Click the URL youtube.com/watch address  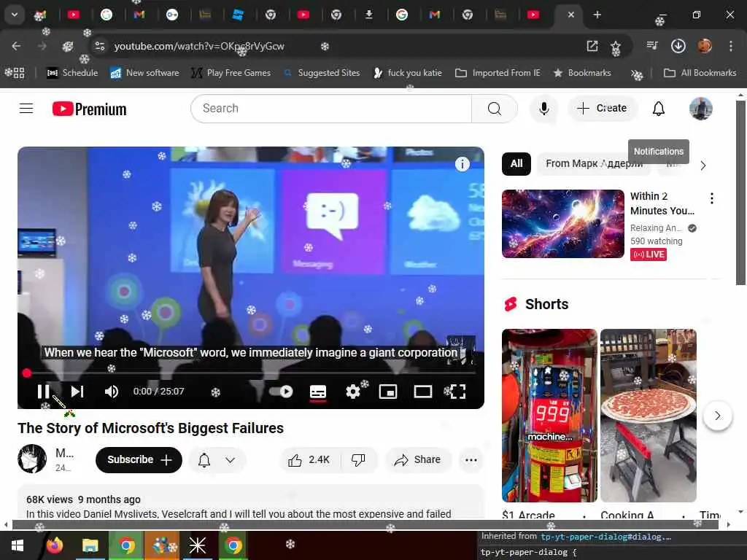coord(199,46)
